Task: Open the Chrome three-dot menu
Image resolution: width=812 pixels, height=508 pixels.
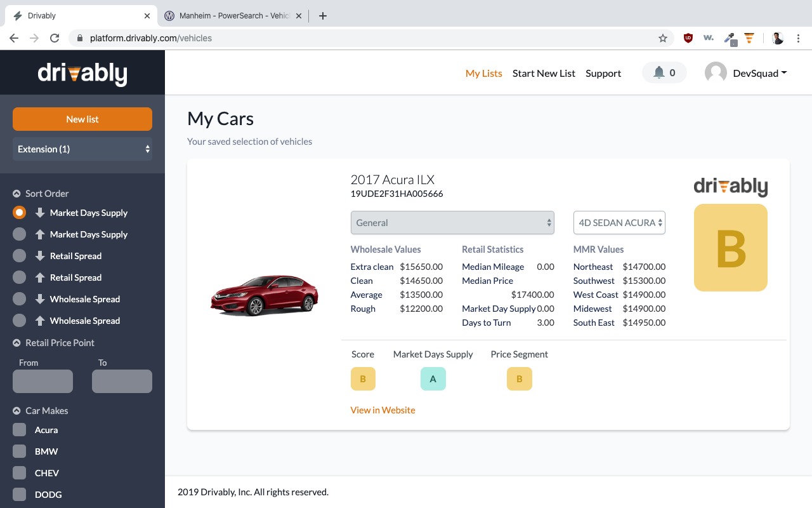Action: 799,38
